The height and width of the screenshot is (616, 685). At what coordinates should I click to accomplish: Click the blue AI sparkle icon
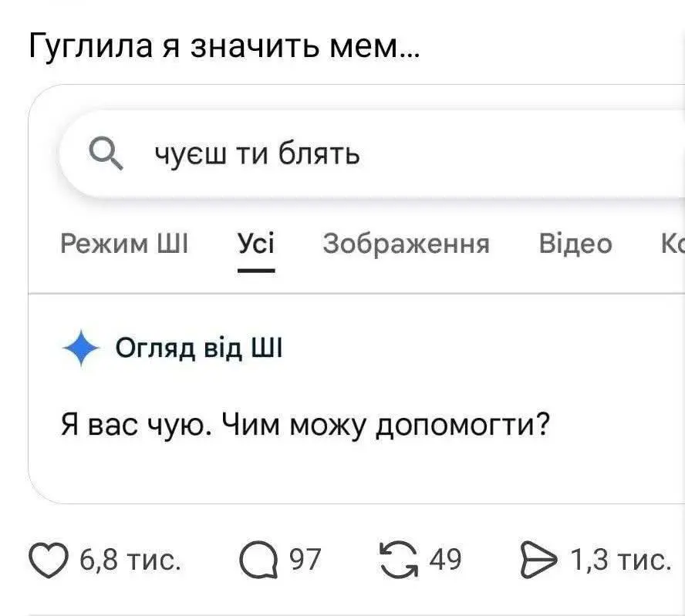83,351
